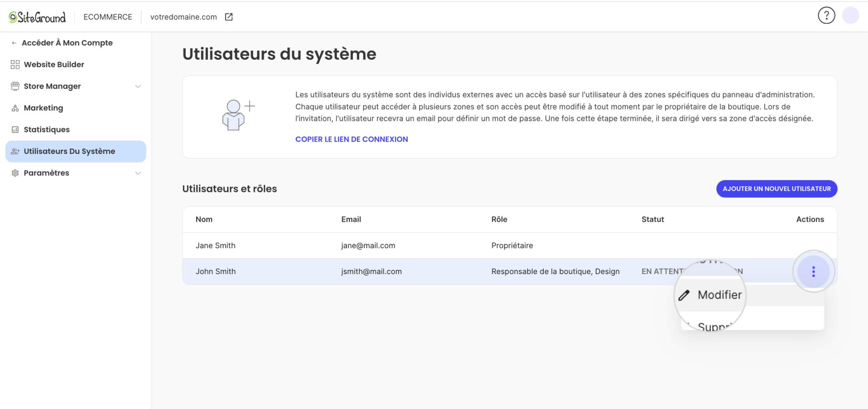
Task: Click the Paramètres gear icon
Action: tap(15, 173)
